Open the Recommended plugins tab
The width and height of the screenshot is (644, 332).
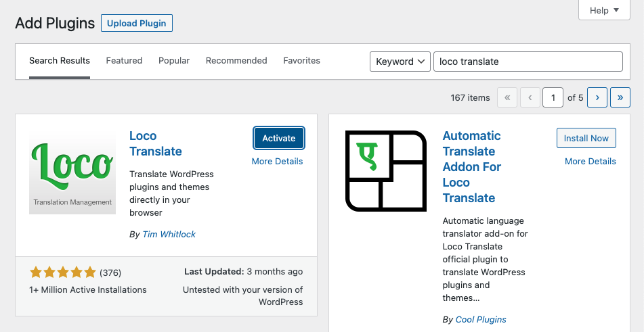coord(236,61)
